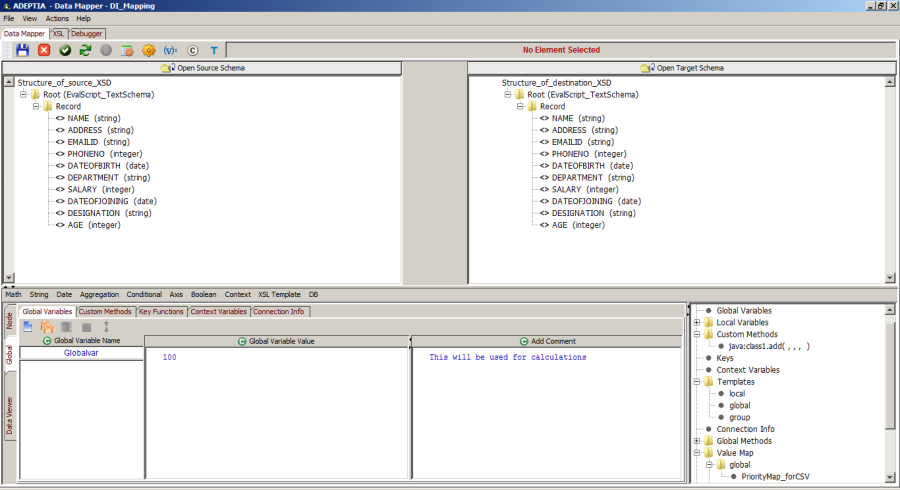Click the green arrows refresh icon
900x490 pixels.
(x=85, y=50)
